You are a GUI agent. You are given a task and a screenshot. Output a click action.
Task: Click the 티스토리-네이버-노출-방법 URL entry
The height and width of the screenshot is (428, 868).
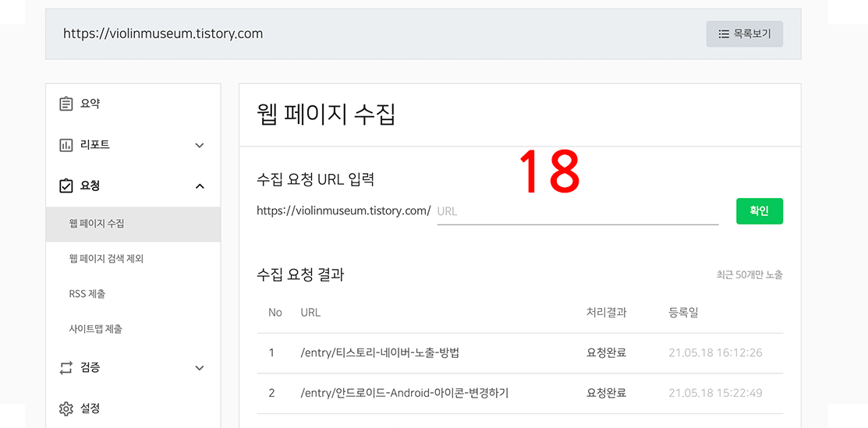pyautogui.click(x=380, y=352)
